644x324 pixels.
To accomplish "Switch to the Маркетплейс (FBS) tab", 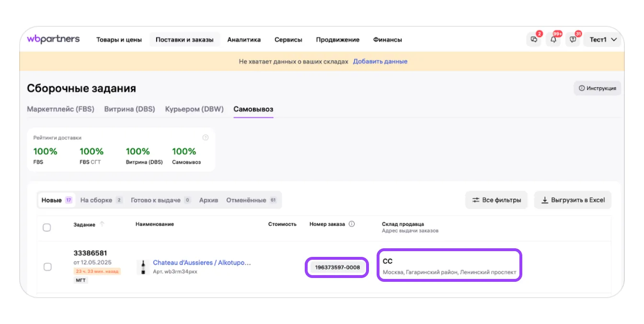I will 60,109.
